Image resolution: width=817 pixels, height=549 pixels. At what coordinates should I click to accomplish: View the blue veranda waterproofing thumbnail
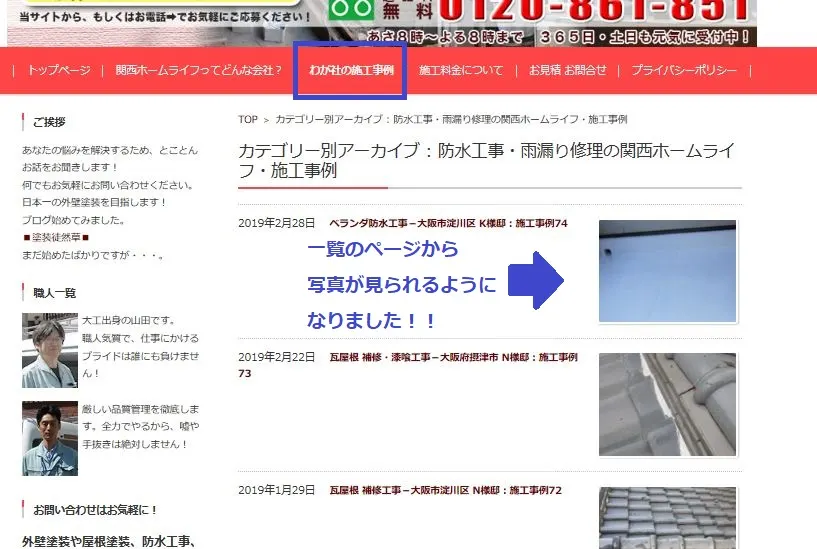[x=667, y=271]
